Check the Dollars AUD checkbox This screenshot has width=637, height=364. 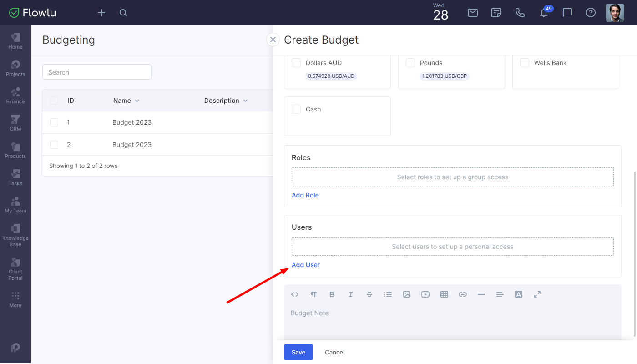click(x=296, y=63)
